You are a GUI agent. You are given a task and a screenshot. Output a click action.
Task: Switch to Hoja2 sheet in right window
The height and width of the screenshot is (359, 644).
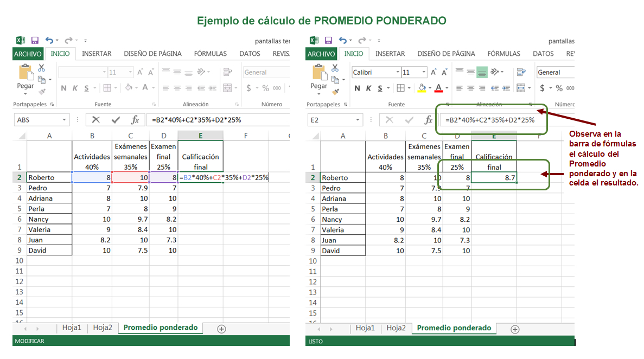click(396, 328)
